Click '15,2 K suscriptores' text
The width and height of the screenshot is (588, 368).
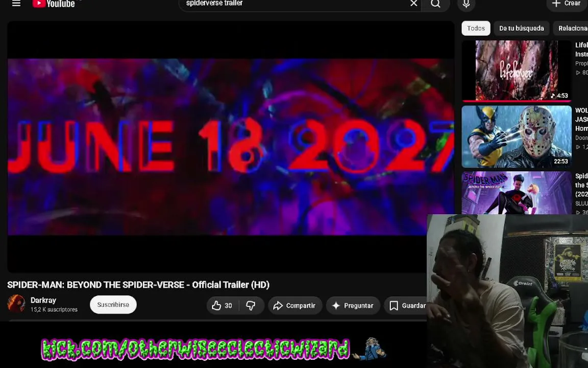point(54,310)
